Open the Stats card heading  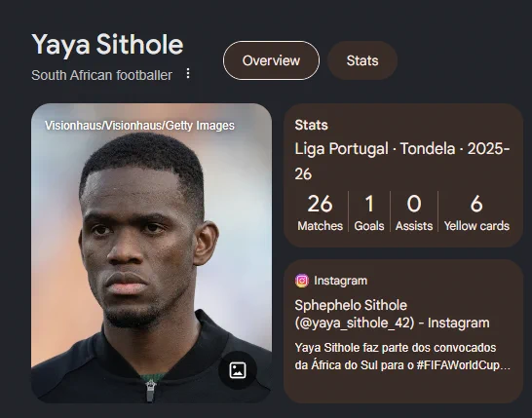point(311,125)
